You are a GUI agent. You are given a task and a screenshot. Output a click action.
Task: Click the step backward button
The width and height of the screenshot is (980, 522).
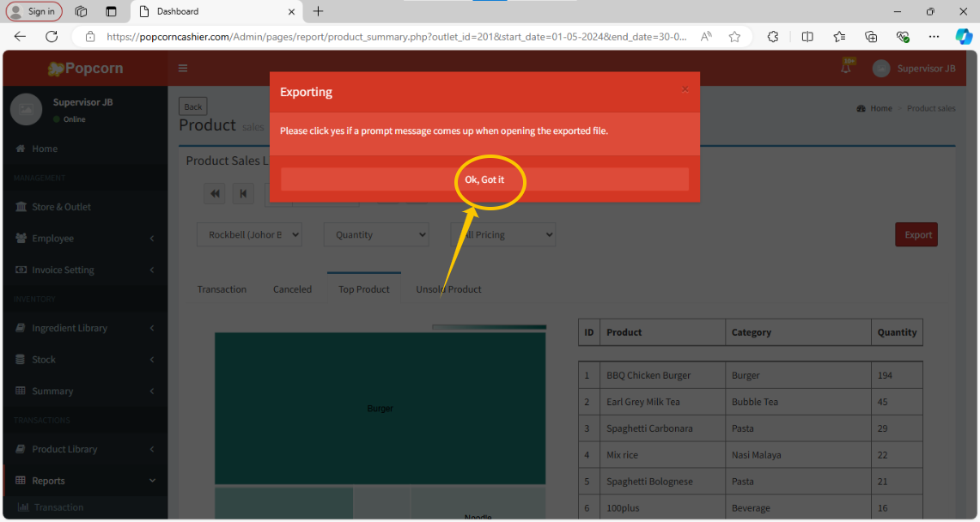[243, 193]
